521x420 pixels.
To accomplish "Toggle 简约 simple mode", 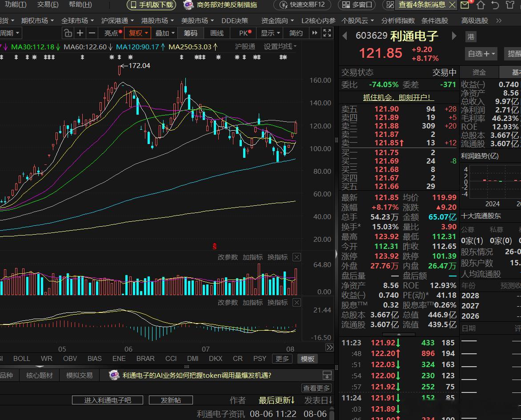I will [296, 33].
